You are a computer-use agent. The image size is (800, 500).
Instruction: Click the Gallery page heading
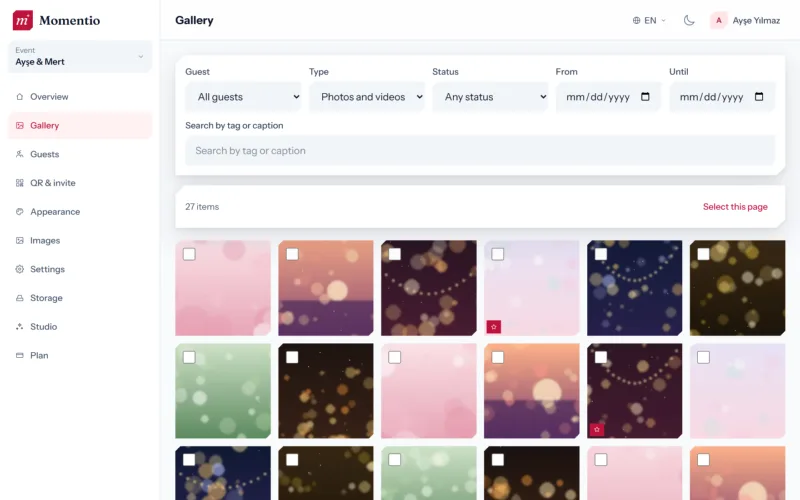[x=194, y=20]
